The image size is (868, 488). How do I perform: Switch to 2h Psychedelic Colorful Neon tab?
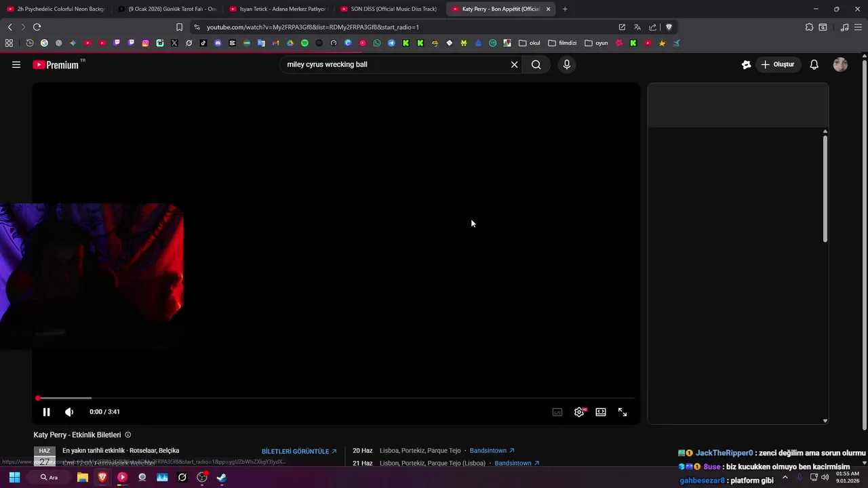(x=56, y=9)
